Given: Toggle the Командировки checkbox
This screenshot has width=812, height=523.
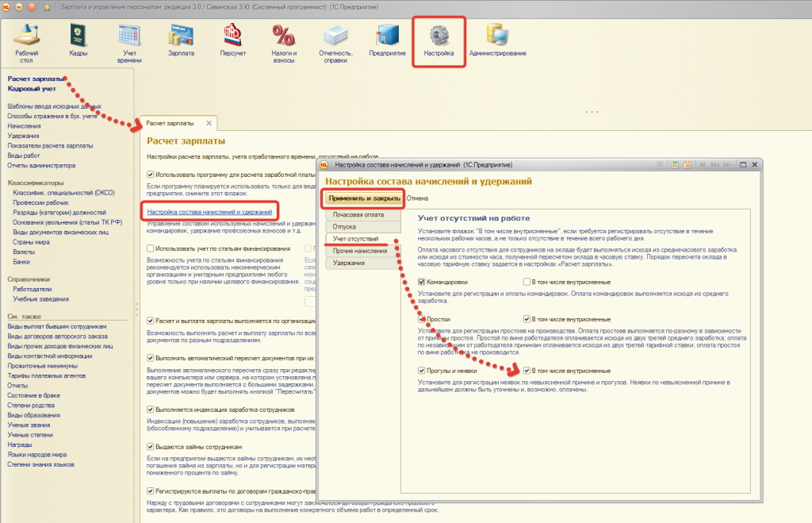Looking at the screenshot, I should tap(422, 282).
